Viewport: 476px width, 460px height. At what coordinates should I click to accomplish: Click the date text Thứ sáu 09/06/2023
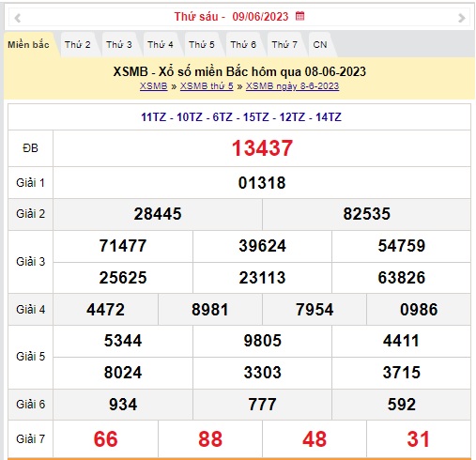pyautogui.click(x=231, y=16)
